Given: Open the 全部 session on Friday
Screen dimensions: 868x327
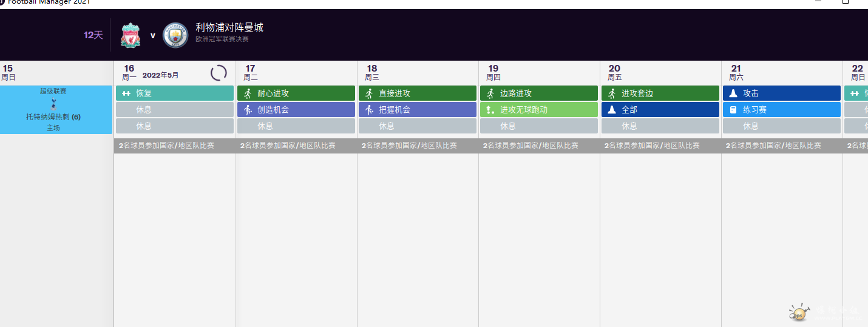Looking at the screenshot, I should (660, 110).
